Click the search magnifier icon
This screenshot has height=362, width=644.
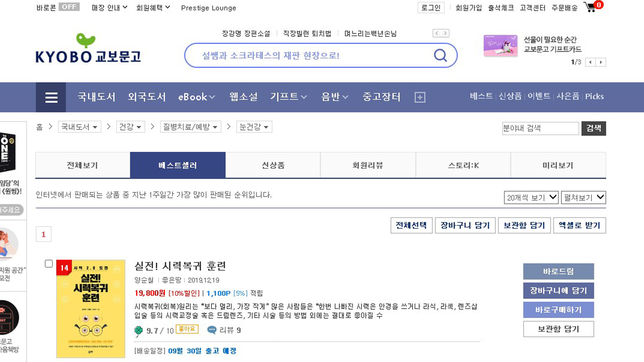click(x=440, y=55)
